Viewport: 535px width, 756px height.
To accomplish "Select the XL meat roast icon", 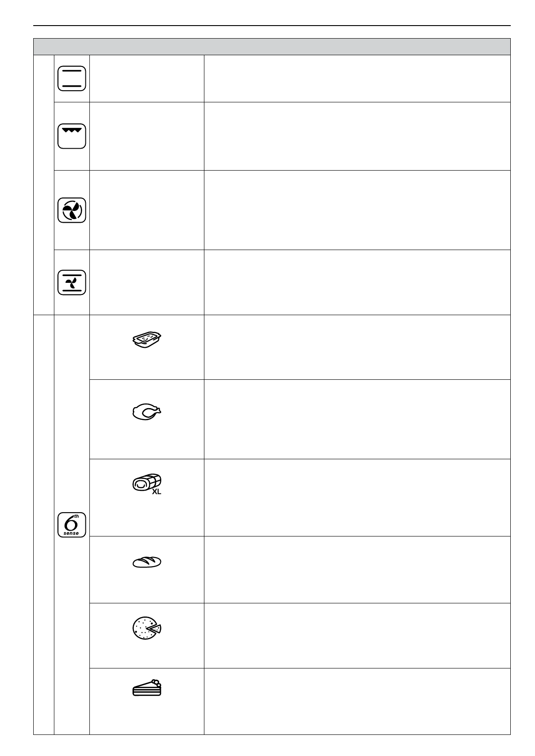I will click(147, 484).
